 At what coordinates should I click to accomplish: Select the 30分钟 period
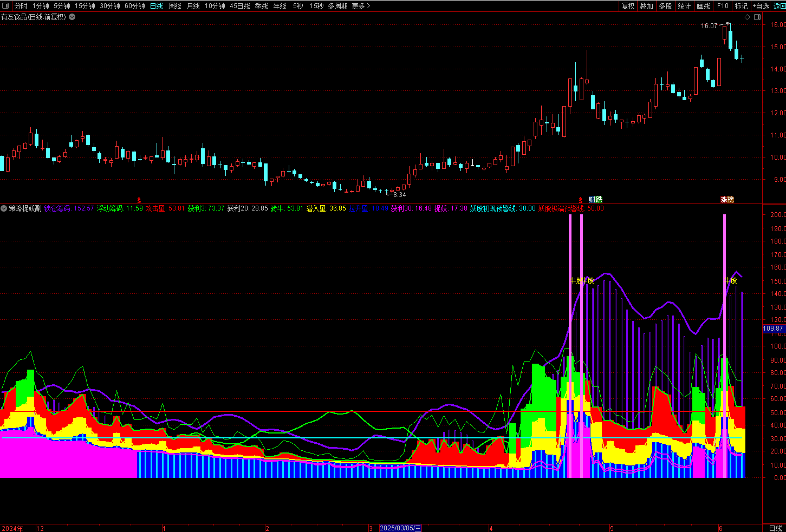point(110,6)
